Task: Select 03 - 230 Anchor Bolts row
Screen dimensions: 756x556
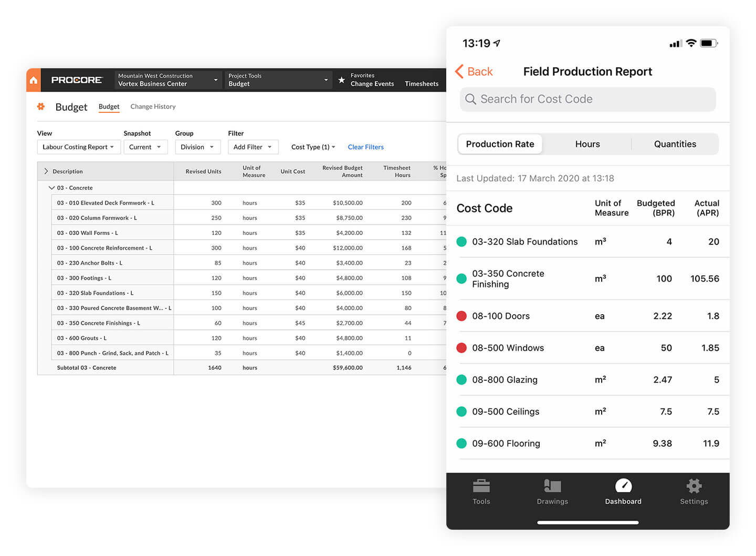Action: (249, 263)
